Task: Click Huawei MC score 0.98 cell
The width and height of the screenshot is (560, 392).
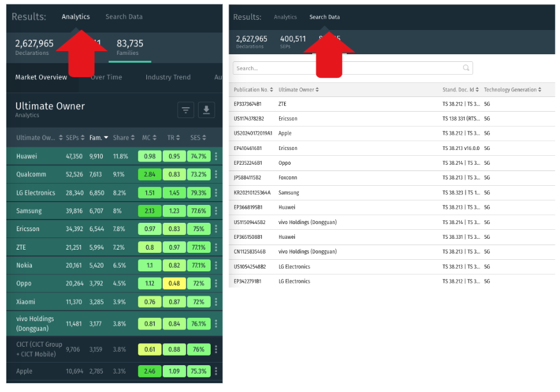Action: (149, 156)
